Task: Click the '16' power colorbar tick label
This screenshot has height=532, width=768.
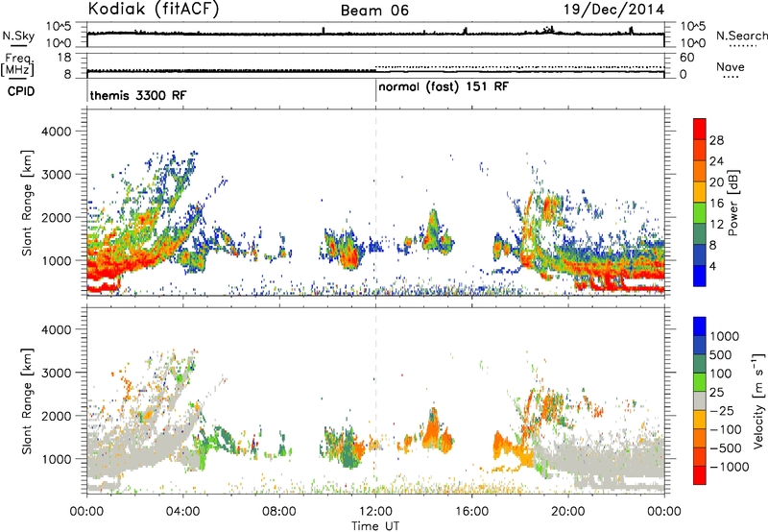Action: pyautogui.click(x=716, y=203)
